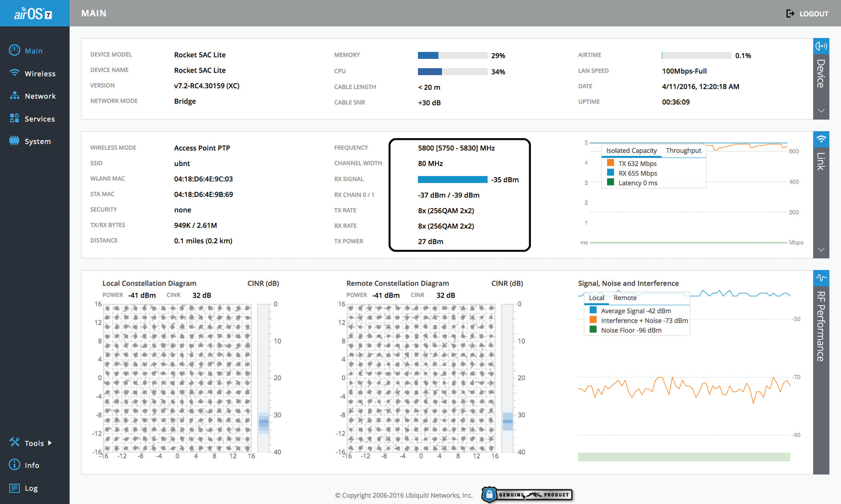Click the Log list icon
The image size is (841, 504).
(15, 488)
